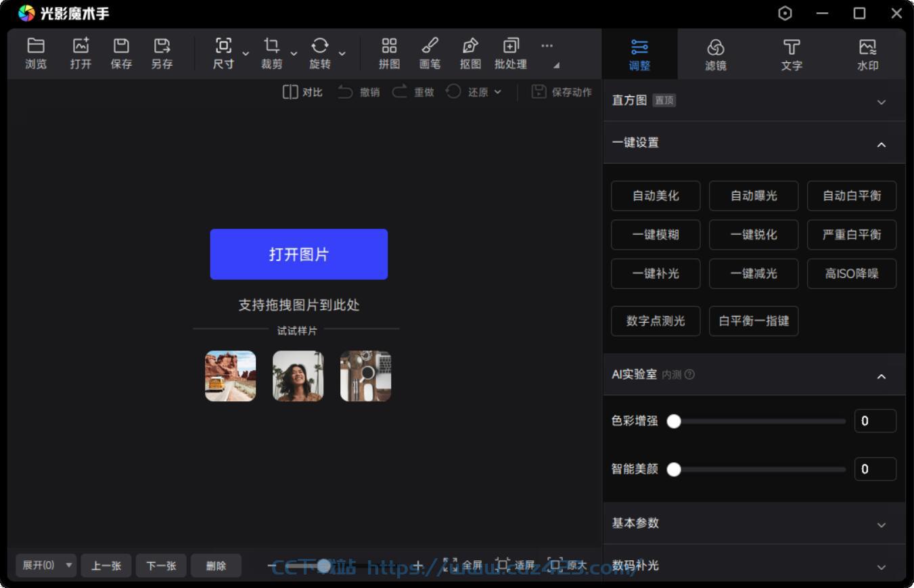Open the hexagon settings icon in title bar
Screen dimensions: 914x588
tap(785, 14)
